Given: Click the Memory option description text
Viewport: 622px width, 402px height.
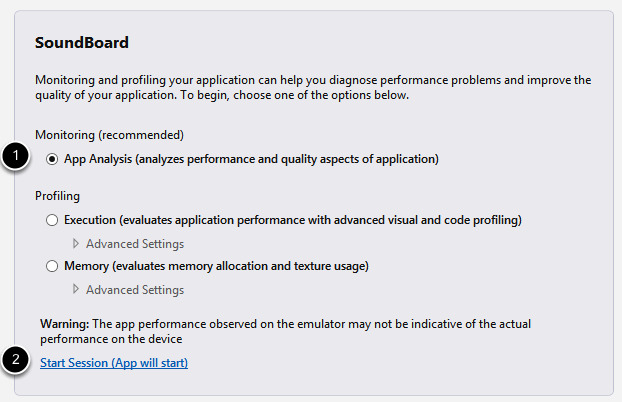Looking at the screenshot, I should pos(217,266).
